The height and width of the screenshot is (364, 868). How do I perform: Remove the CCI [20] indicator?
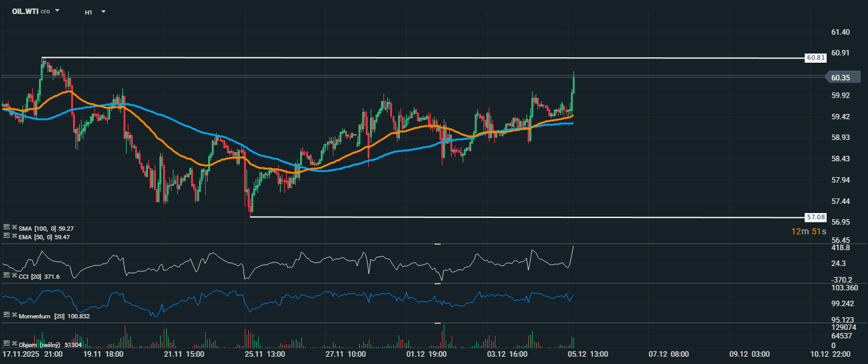pyautogui.click(x=14, y=276)
